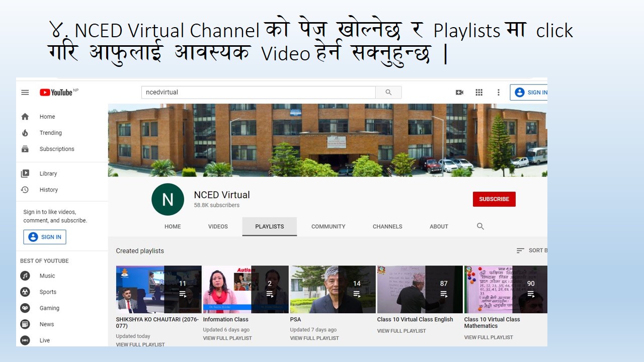644x362 pixels.
Task: Click the NCED Virtual channel avatar
Action: pos(168,200)
